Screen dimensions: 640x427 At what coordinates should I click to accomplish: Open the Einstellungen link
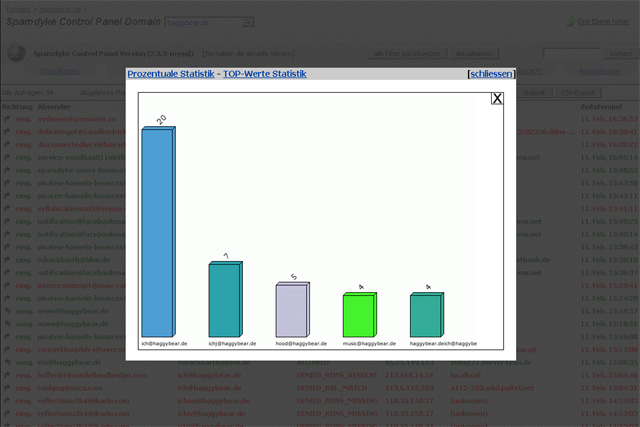(60, 71)
